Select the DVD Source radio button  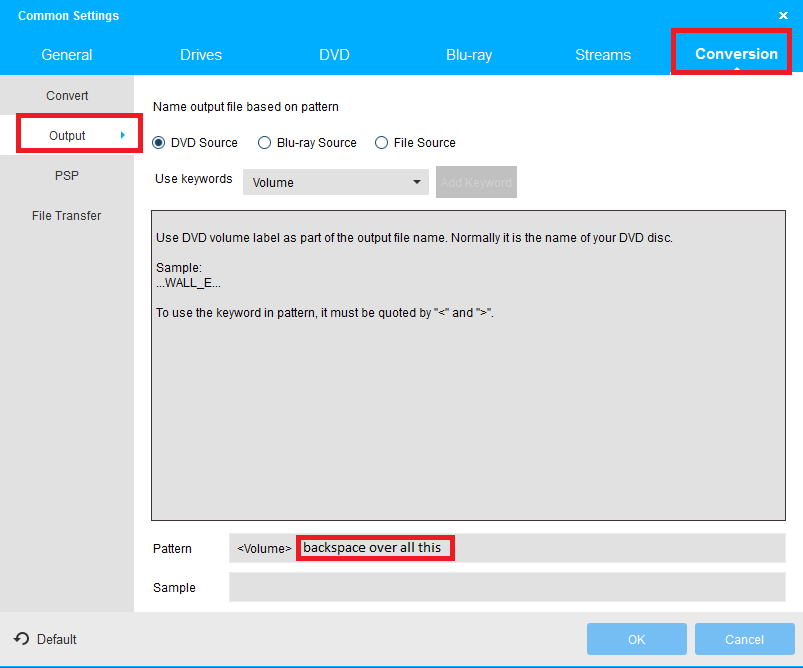[159, 143]
